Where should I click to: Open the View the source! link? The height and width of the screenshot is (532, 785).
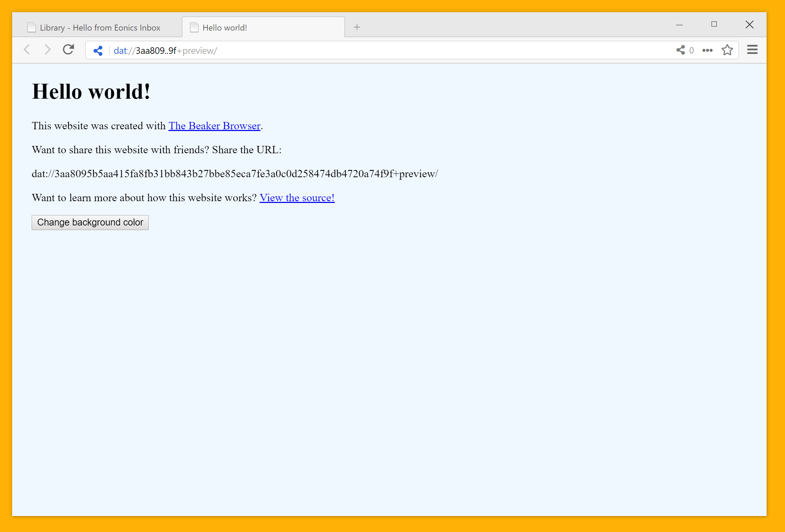coord(297,197)
